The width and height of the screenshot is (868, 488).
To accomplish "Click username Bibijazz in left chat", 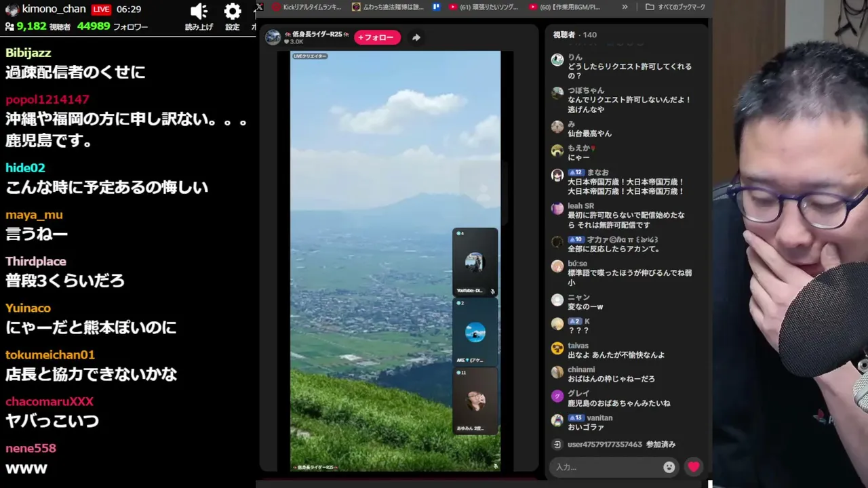I will tap(28, 53).
